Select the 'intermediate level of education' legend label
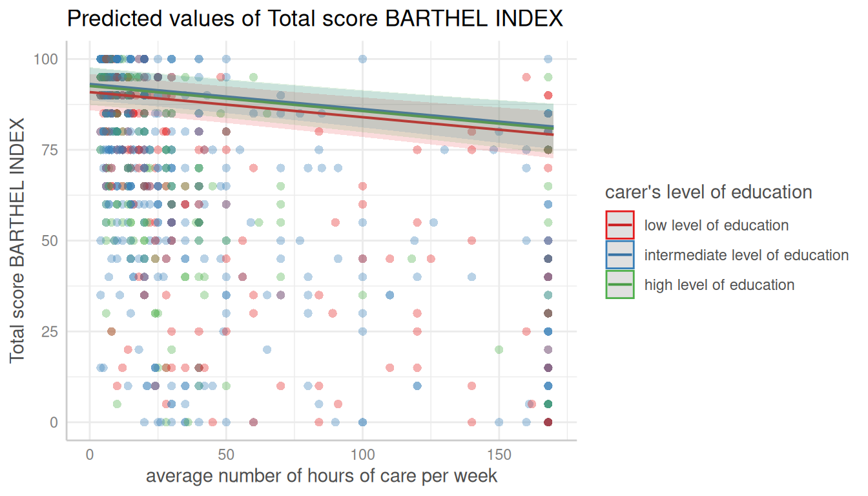The height and width of the screenshot is (496, 868). (746, 255)
